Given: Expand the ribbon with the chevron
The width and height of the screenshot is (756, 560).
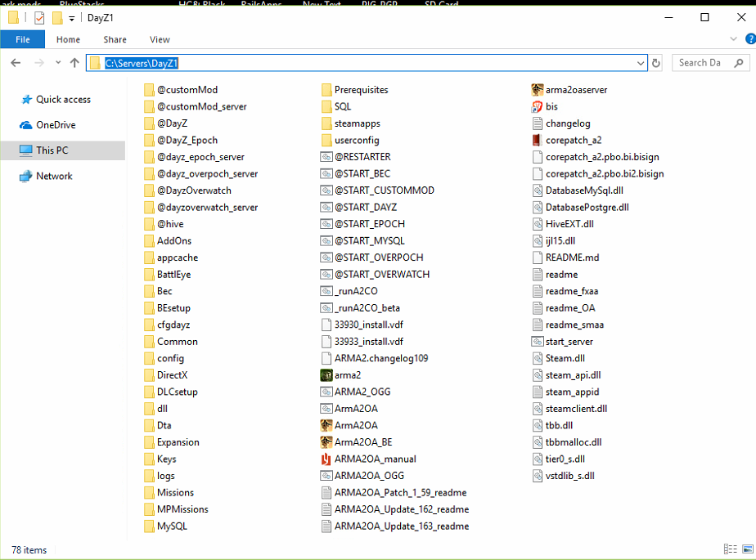Looking at the screenshot, I should 733,39.
